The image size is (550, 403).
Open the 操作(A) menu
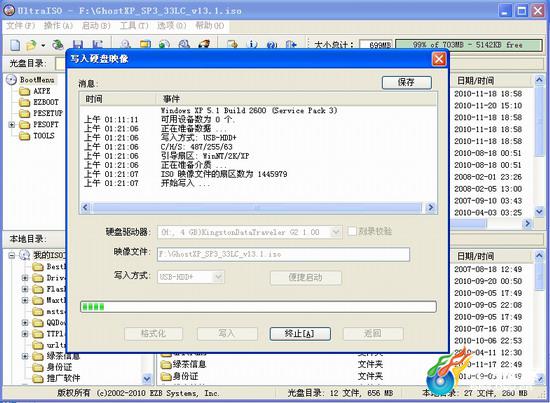(x=58, y=26)
